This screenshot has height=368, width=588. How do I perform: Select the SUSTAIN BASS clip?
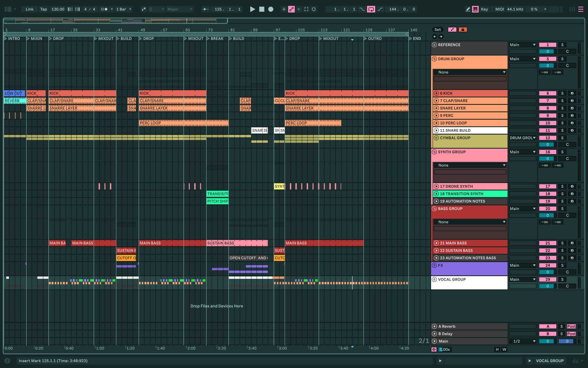(237, 243)
